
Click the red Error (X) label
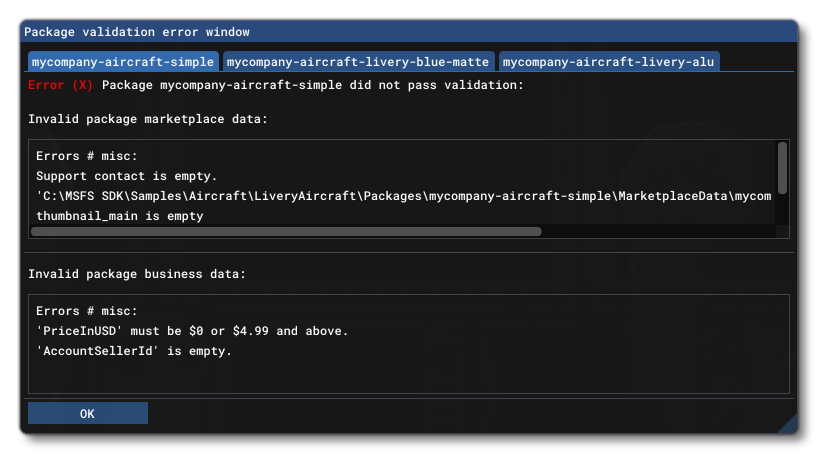click(60, 85)
